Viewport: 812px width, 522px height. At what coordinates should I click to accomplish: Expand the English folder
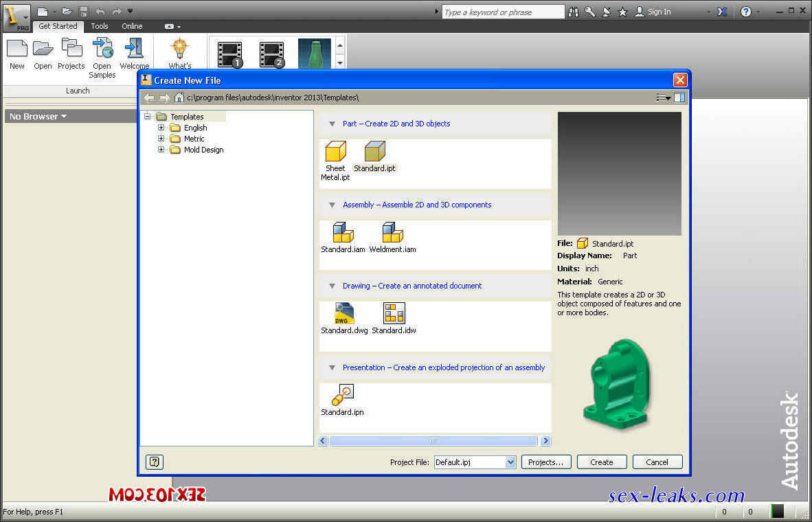pos(161,127)
